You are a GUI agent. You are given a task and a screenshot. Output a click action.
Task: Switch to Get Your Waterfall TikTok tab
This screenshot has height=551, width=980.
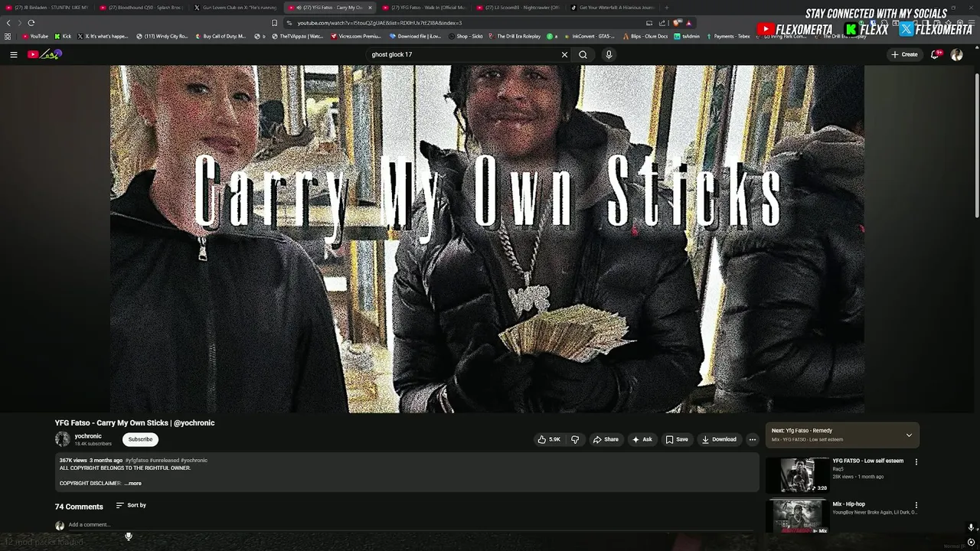(612, 8)
